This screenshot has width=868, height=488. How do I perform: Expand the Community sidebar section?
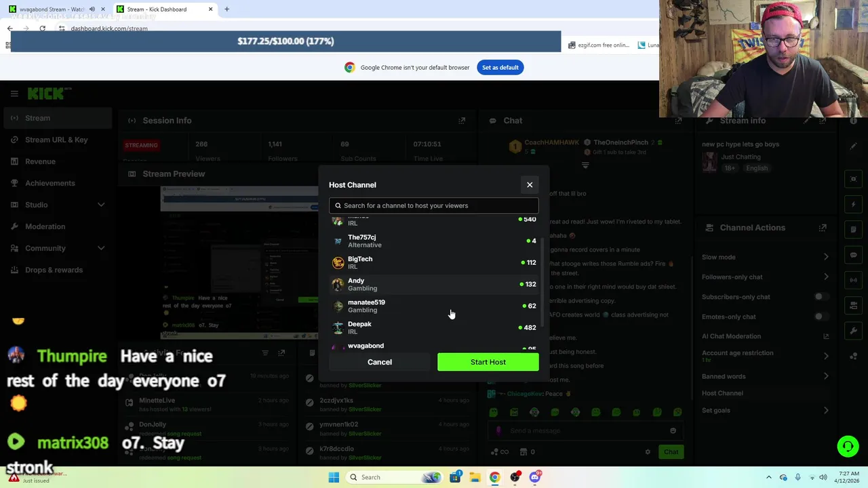(56, 248)
